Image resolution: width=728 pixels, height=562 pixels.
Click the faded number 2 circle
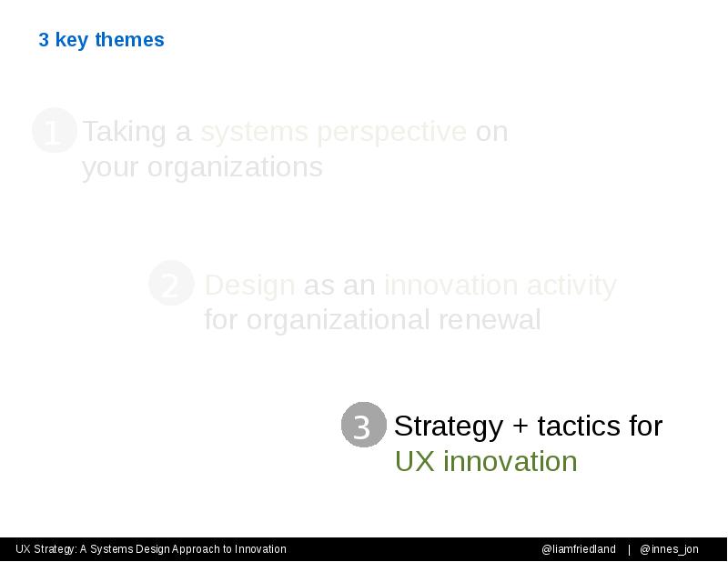point(171,283)
